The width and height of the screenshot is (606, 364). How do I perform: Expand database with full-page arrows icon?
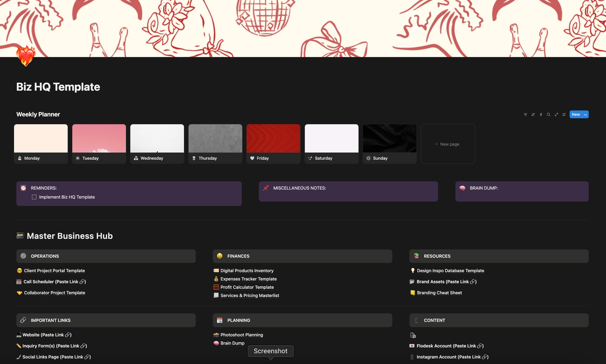click(x=556, y=114)
